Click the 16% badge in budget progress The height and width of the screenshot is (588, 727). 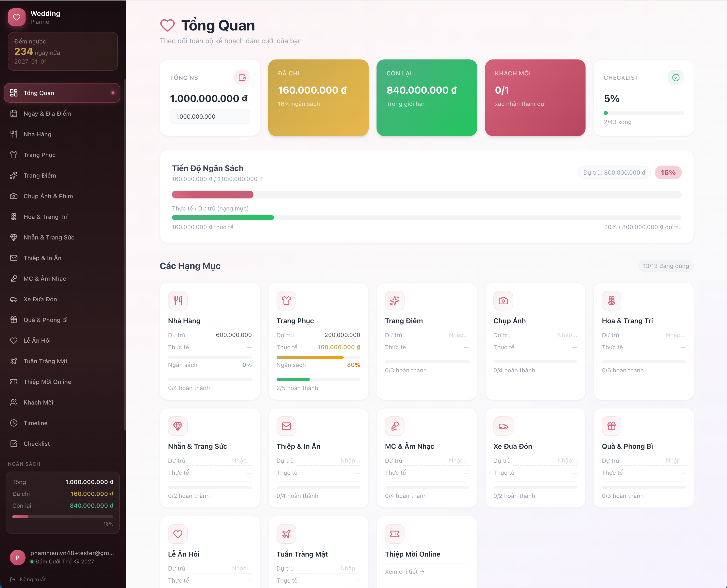(668, 172)
